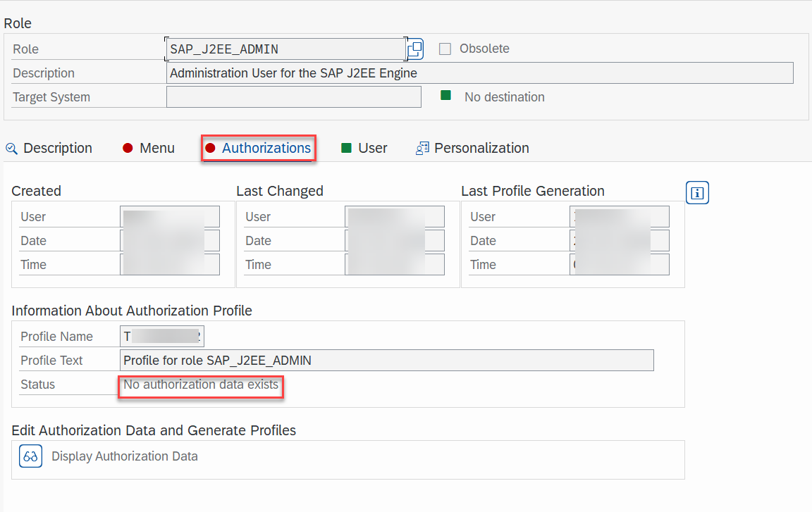Click the magnifier icon on Description tab
The height and width of the screenshot is (512, 812).
pyautogui.click(x=11, y=149)
